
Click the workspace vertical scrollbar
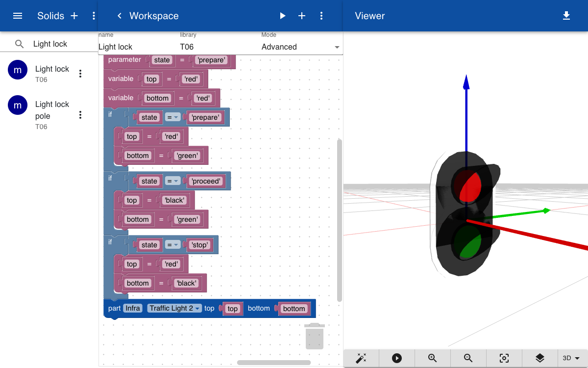click(x=340, y=220)
